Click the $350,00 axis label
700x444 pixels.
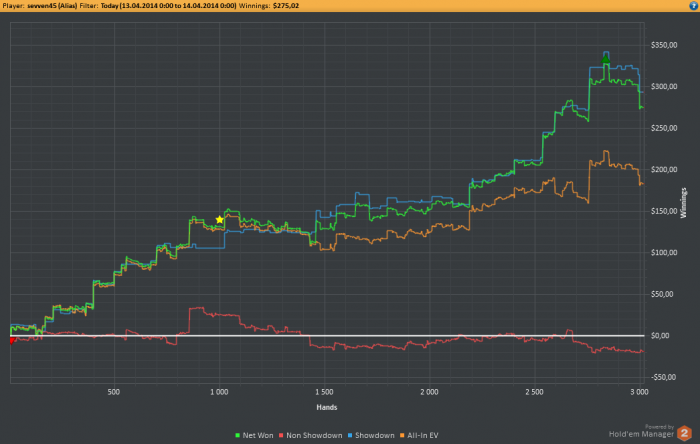pos(664,45)
